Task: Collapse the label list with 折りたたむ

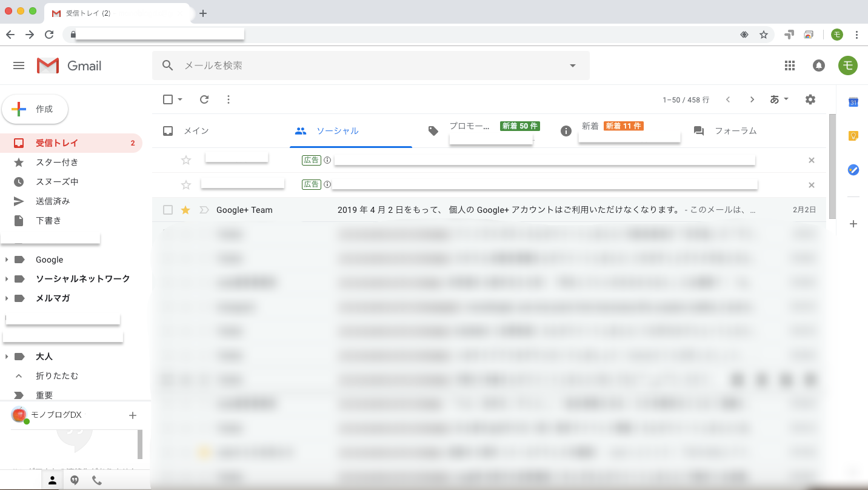Action: point(56,376)
